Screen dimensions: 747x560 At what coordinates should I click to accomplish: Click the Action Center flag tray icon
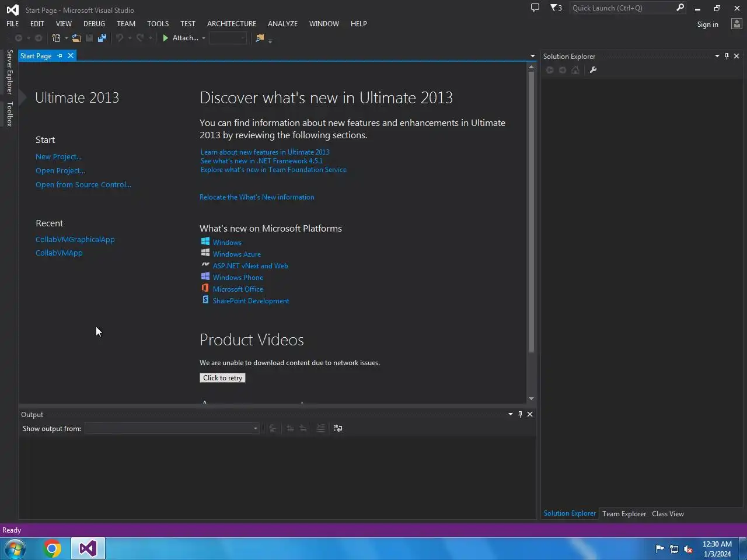tap(660, 548)
